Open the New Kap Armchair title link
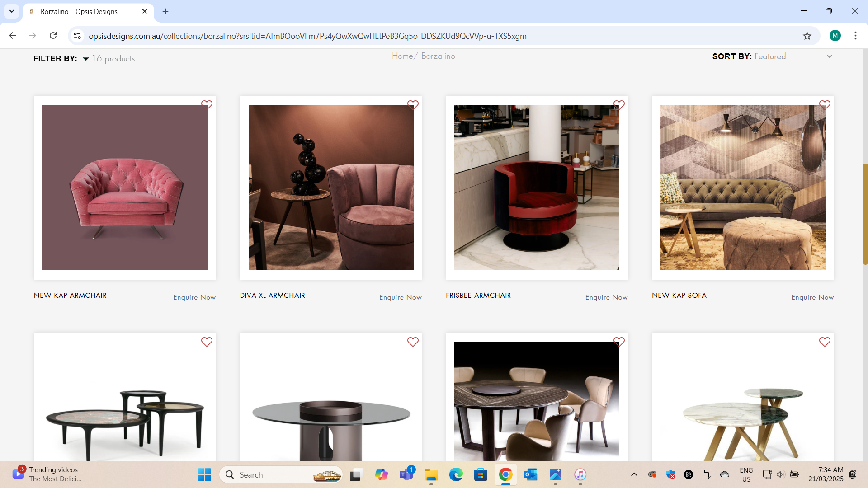The width and height of the screenshot is (868, 488). 70,296
